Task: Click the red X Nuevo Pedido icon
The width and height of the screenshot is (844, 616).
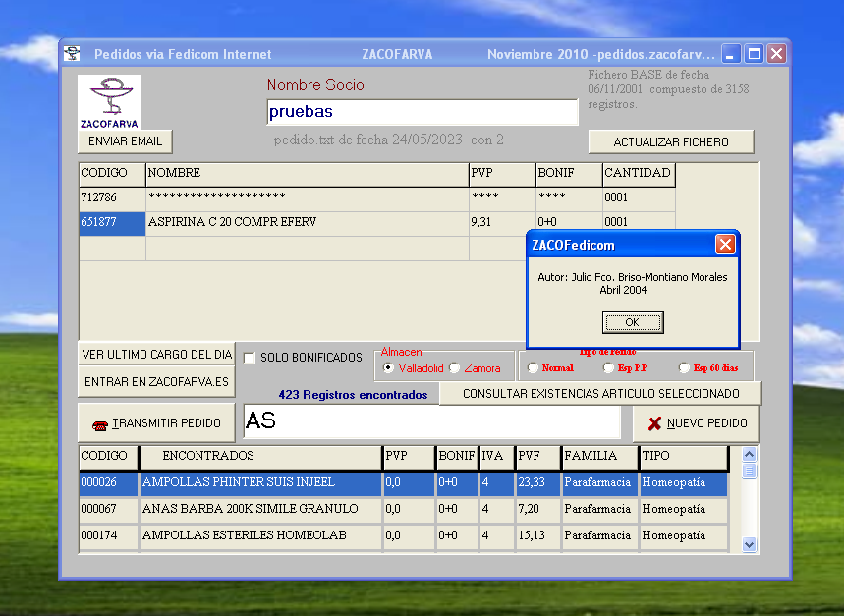Action: (x=654, y=423)
